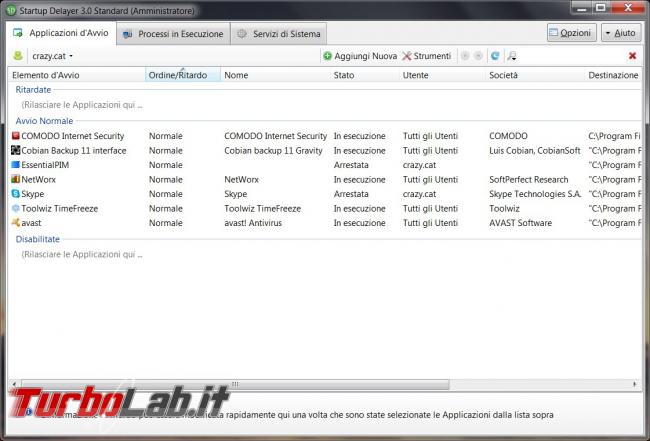The width and height of the screenshot is (650, 441).
Task: Click the Cobian Backup 11 icon
Action: tap(16, 150)
